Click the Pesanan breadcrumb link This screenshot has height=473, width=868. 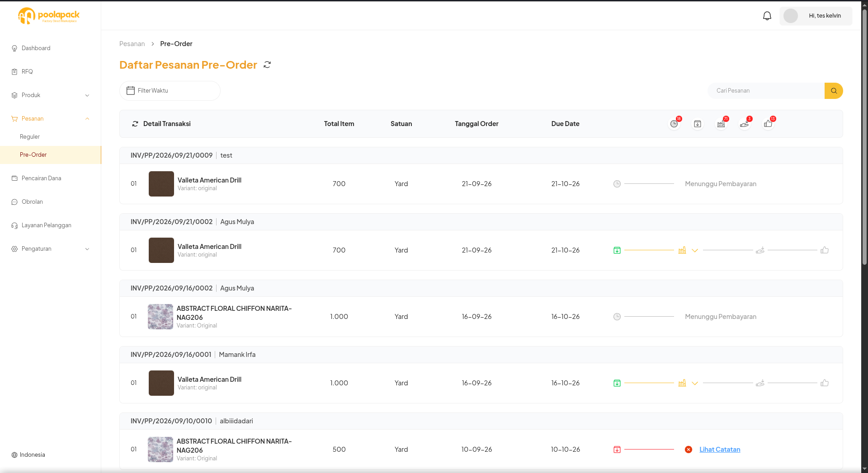132,44
